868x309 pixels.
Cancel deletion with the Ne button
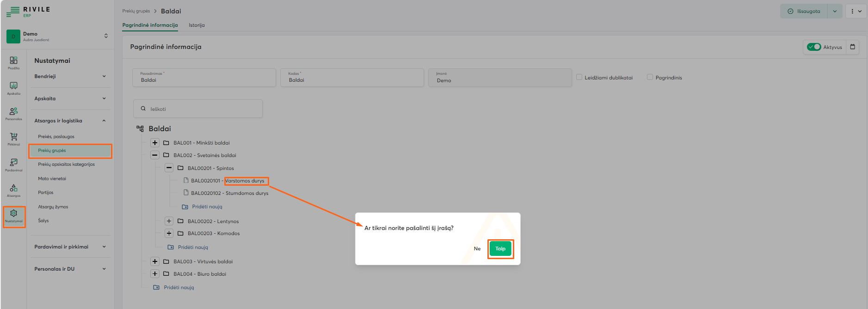pos(477,248)
